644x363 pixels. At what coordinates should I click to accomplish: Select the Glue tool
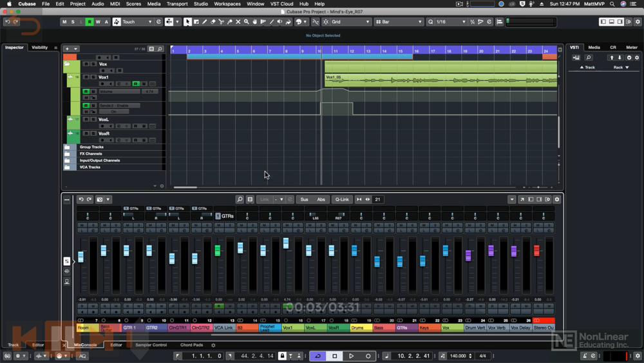(x=230, y=22)
